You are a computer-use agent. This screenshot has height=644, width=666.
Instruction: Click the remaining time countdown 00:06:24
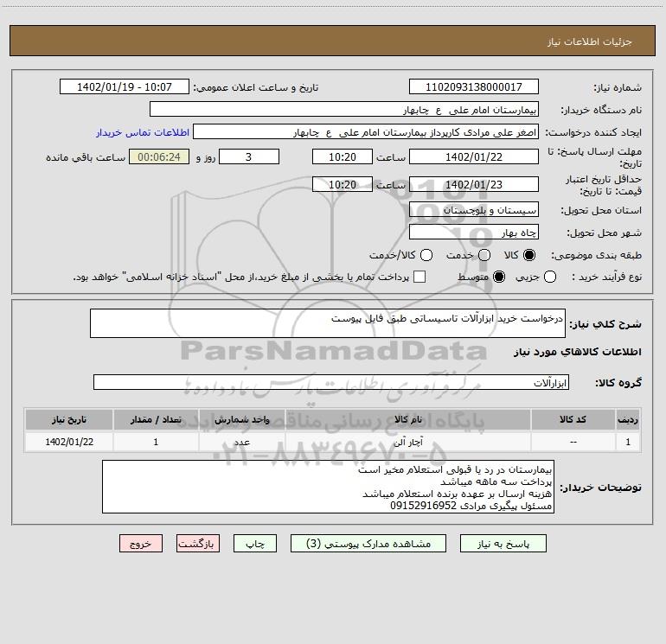[159, 156]
